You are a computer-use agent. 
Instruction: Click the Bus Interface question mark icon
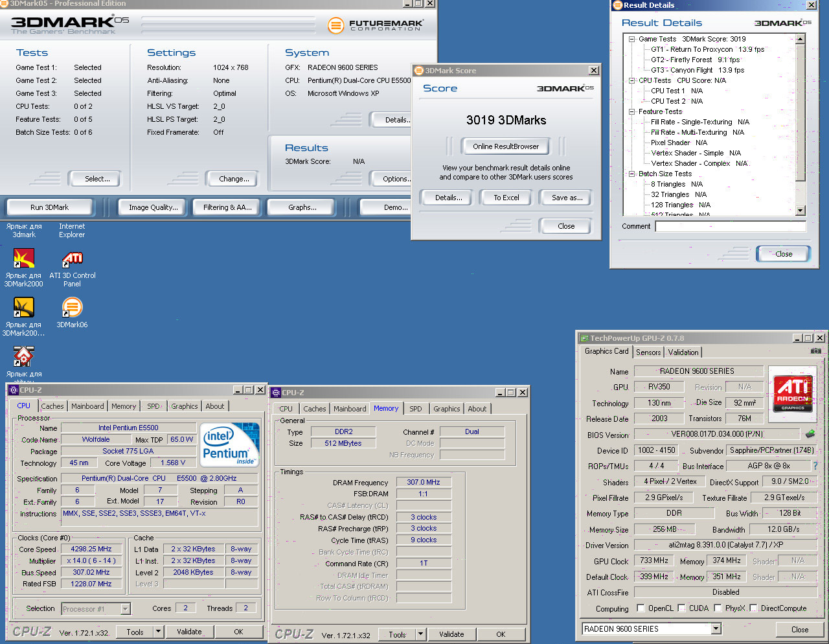click(x=815, y=466)
